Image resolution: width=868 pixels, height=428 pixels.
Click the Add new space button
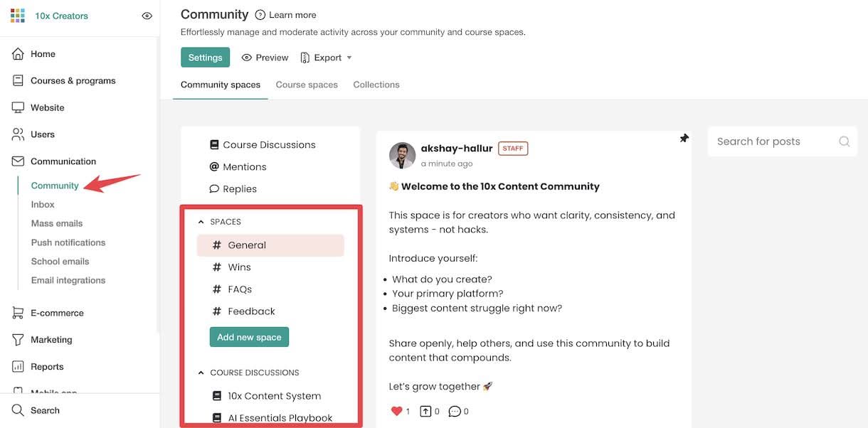click(x=249, y=336)
